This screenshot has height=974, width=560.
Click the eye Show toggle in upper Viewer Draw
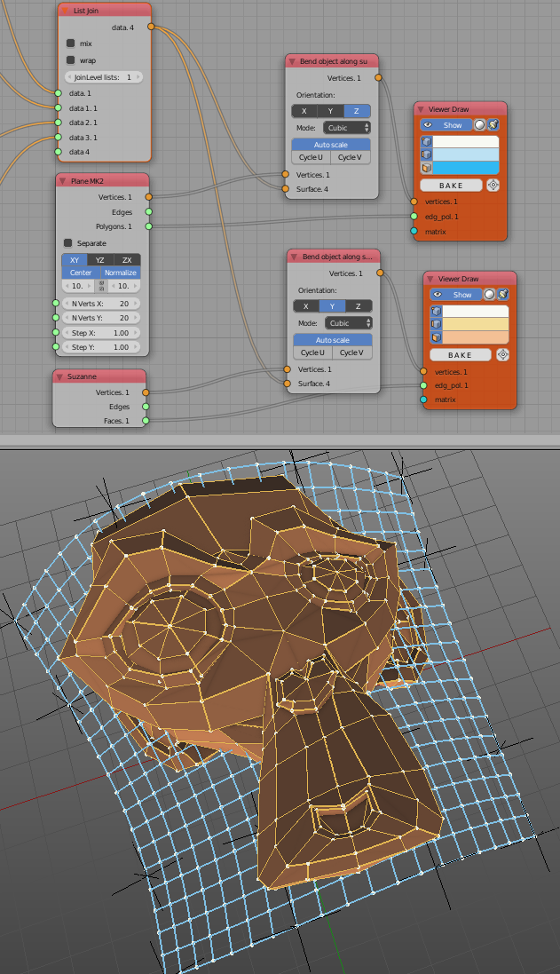point(446,125)
